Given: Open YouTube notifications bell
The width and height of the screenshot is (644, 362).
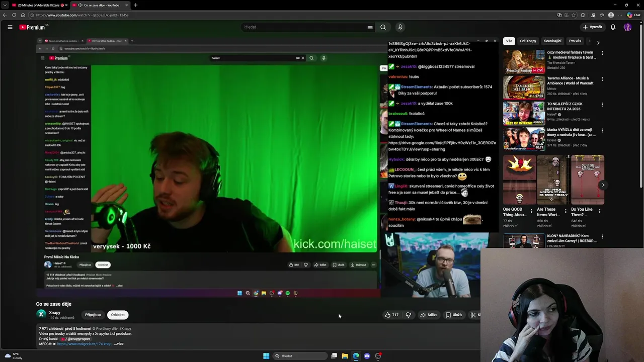Looking at the screenshot, I should 613,27.
